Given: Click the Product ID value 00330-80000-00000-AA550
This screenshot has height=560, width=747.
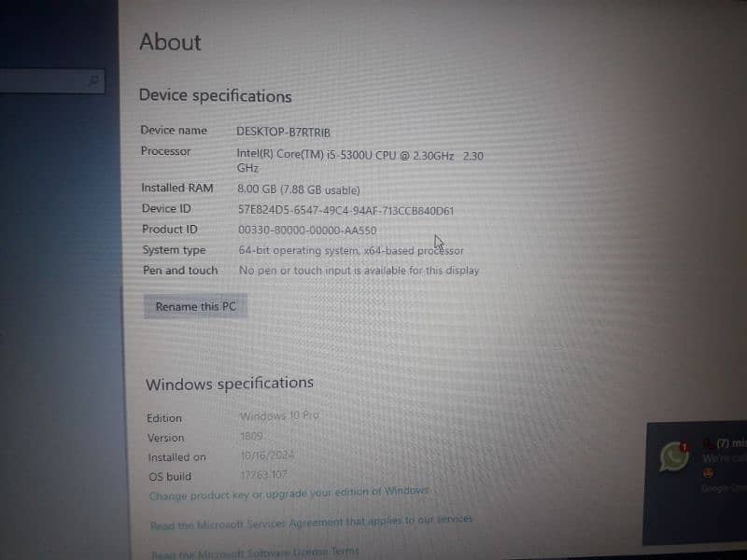Looking at the screenshot, I should 307,231.
